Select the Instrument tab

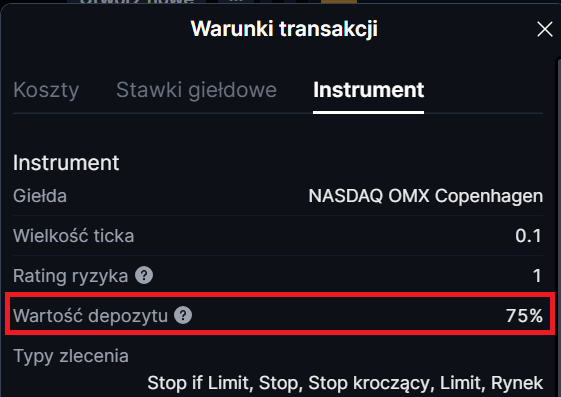(x=369, y=90)
